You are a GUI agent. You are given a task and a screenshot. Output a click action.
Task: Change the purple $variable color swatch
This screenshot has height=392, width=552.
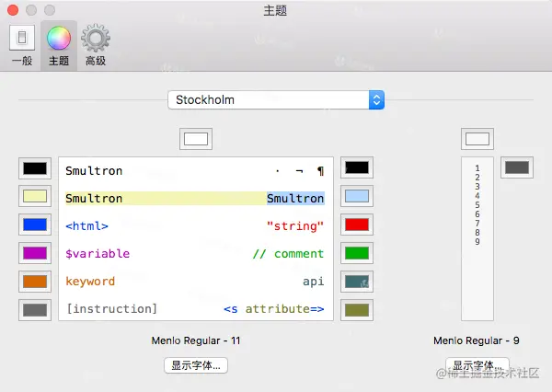pyautogui.click(x=35, y=253)
